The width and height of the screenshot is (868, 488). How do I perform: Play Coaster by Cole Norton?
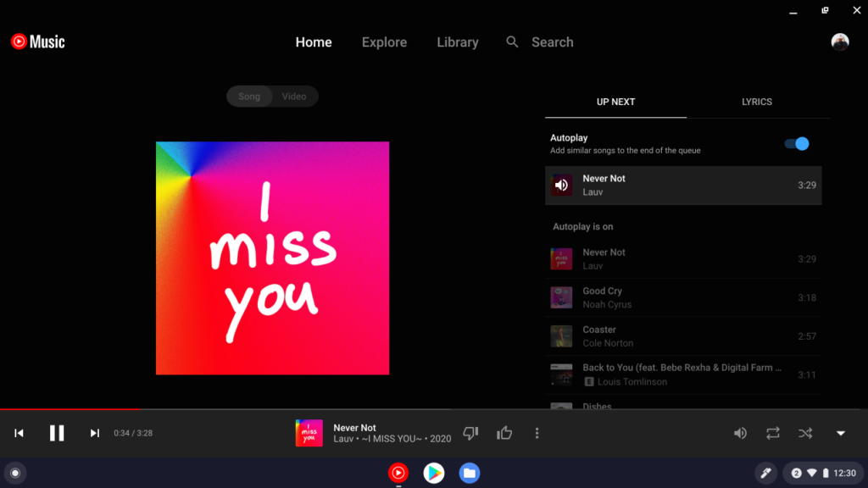pyautogui.click(x=683, y=336)
